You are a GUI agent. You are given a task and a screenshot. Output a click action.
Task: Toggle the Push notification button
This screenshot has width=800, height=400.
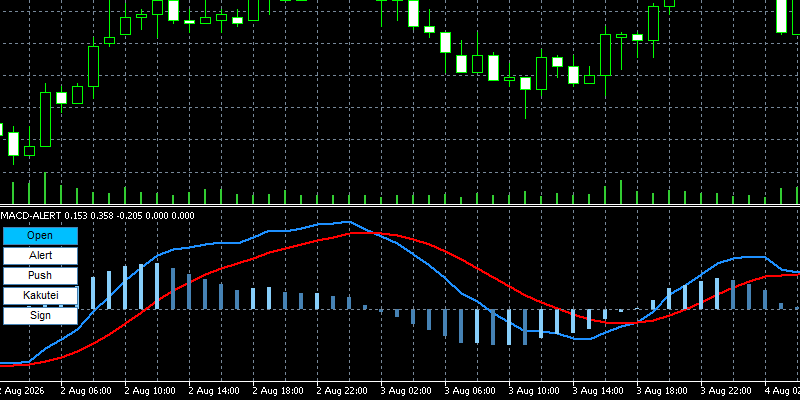(x=40, y=276)
